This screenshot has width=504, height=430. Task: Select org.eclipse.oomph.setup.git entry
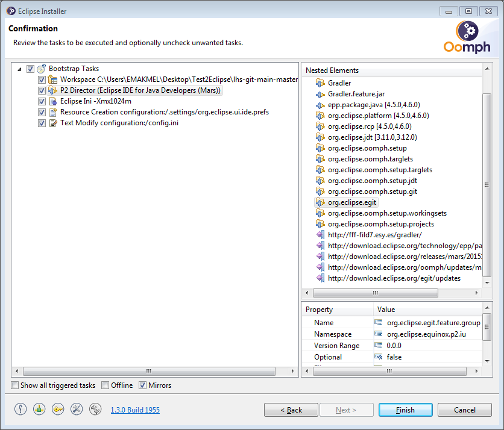click(x=373, y=192)
